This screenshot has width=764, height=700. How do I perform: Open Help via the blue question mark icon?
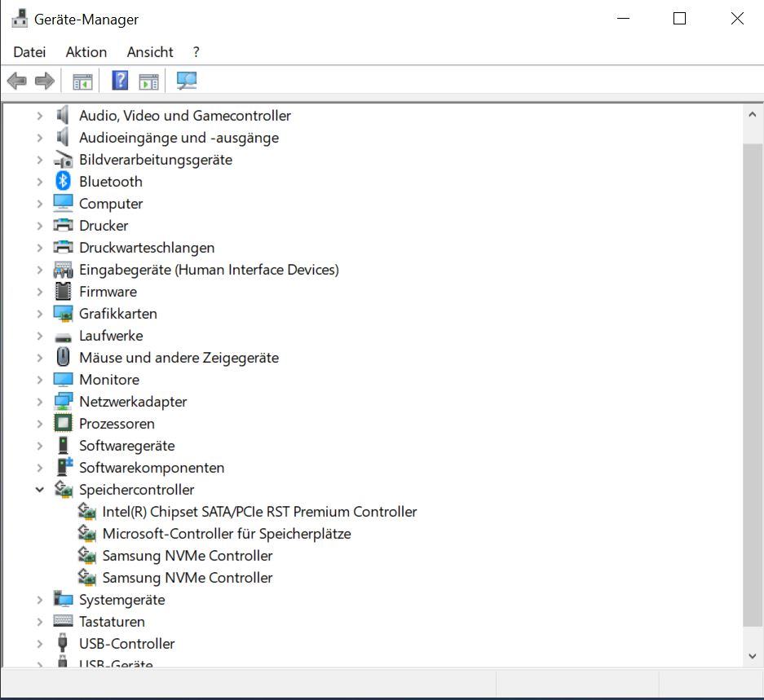(x=120, y=81)
